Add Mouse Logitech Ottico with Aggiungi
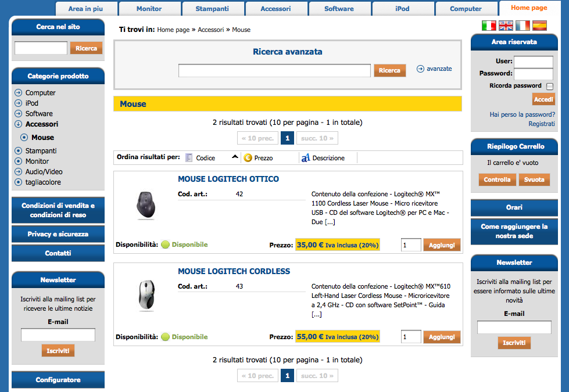The height and width of the screenshot is (392, 569). point(442,245)
